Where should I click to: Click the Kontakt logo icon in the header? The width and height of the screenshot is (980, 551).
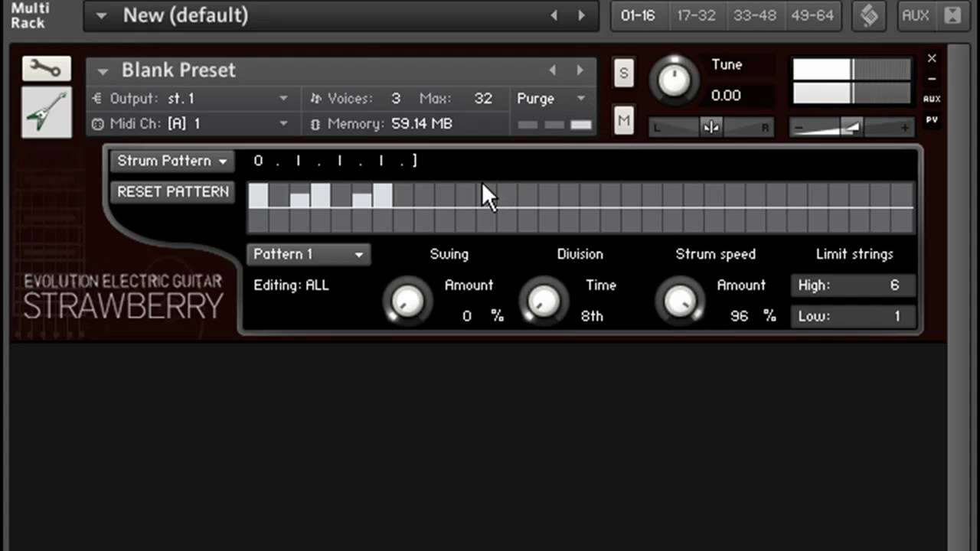point(869,15)
